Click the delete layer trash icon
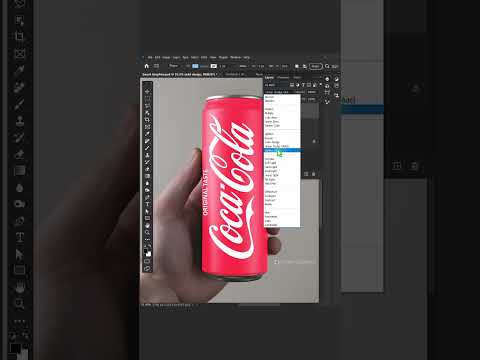The height and width of the screenshot is (360, 480). pyautogui.click(x=313, y=174)
